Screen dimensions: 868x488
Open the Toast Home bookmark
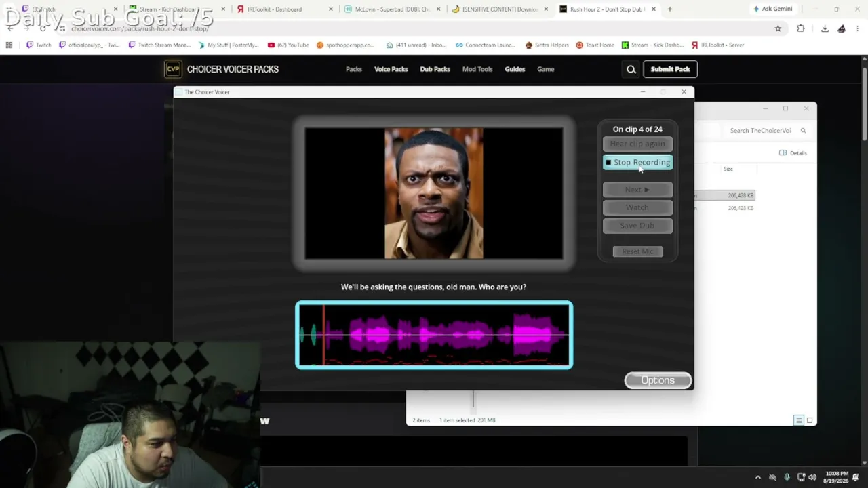click(x=595, y=45)
